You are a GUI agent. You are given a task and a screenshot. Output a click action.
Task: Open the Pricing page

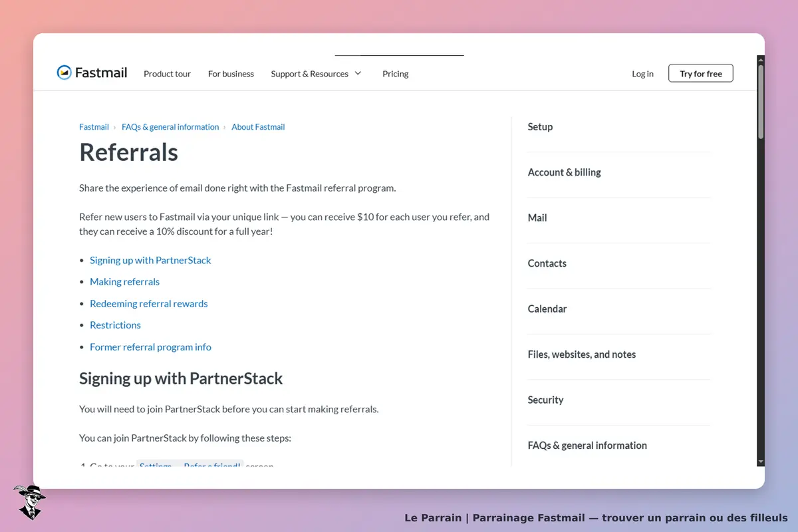396,74
